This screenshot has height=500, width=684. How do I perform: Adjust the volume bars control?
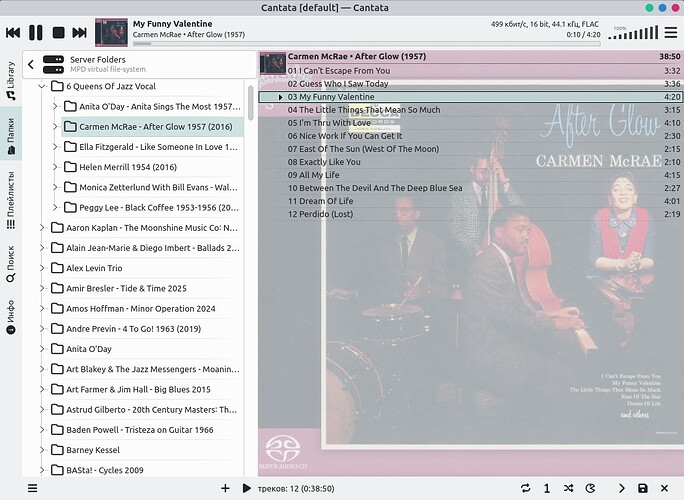pyautogui.click(x=633, y=33)
